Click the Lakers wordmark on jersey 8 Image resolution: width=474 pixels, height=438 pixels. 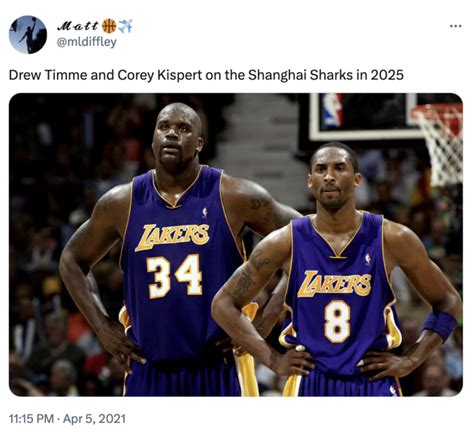click(334, 283)
